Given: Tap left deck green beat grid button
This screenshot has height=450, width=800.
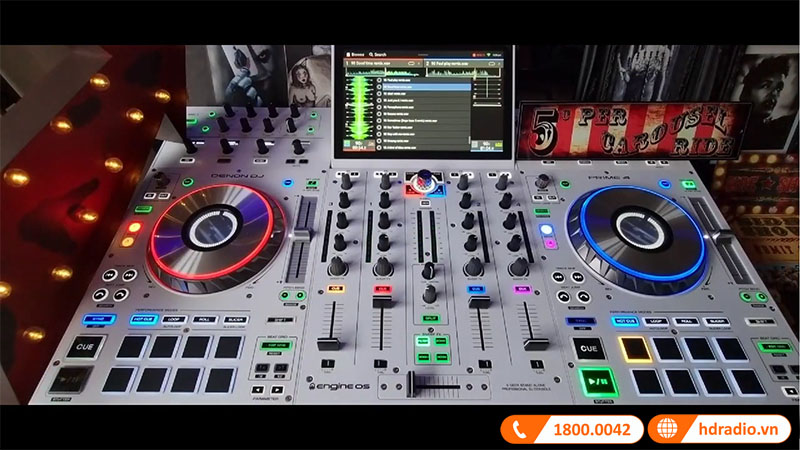Looking at the screenshot, I should click(276, 345).
